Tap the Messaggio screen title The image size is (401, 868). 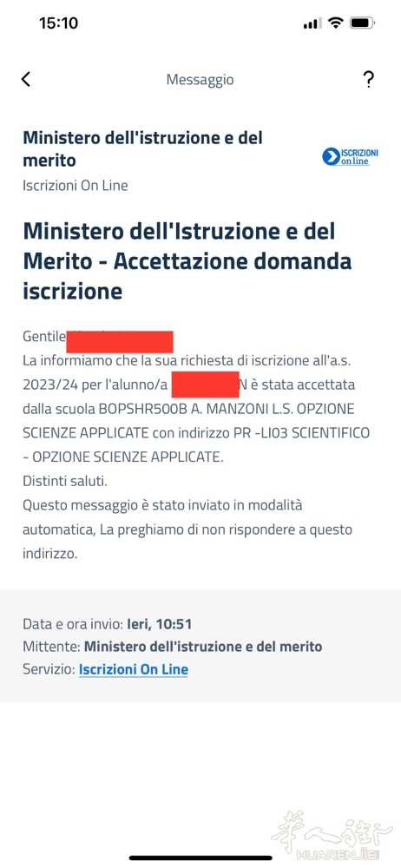coord(200,80)
